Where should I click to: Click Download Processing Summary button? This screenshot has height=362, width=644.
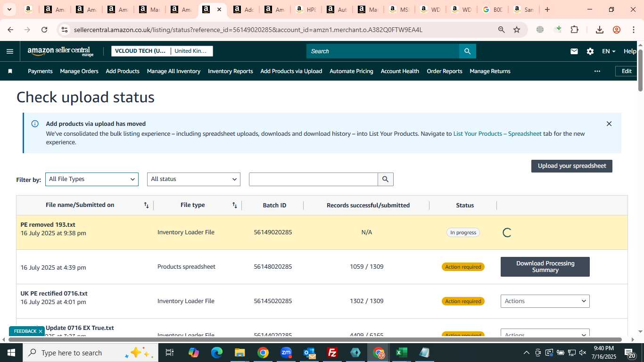[x=545, y=267]
